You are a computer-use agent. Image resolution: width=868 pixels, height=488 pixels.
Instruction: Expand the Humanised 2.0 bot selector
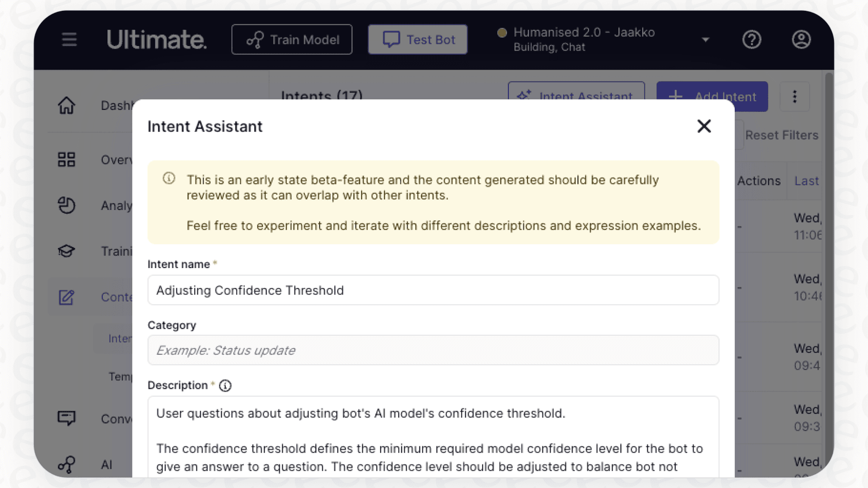click(x=705, y=39)
